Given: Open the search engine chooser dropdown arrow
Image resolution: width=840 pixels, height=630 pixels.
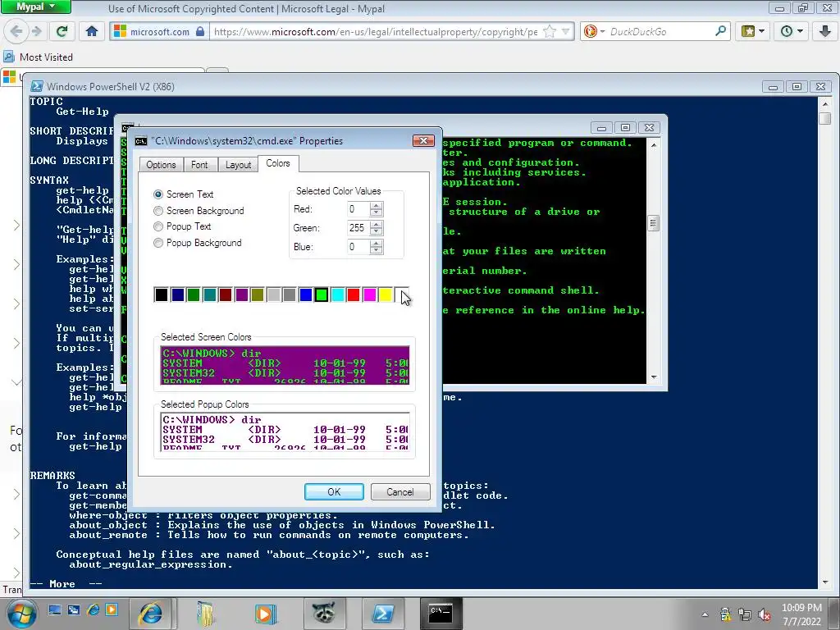Looking at the screenshot, I should [x=602, y=32].
